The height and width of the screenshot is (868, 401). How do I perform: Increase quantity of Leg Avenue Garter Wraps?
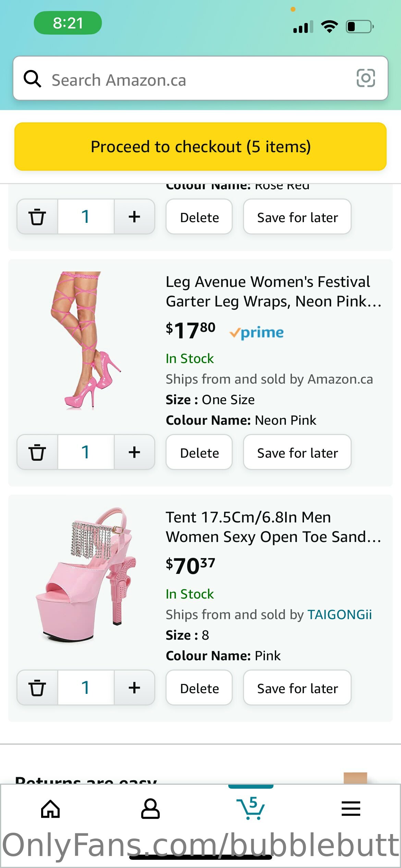[x=134, y=452]
